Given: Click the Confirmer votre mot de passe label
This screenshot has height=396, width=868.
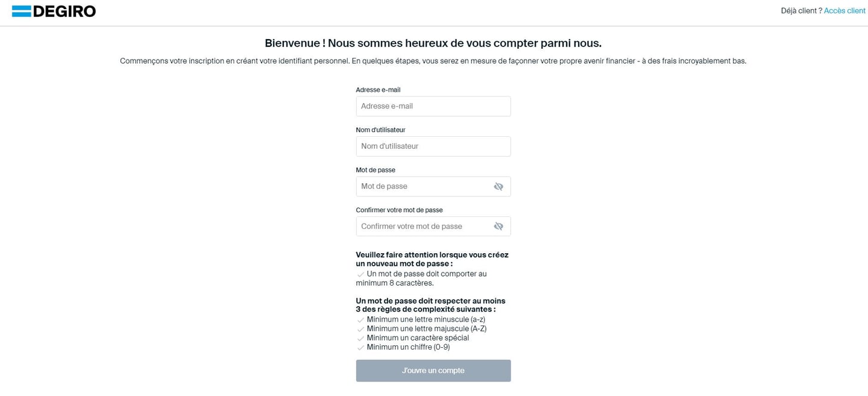Looking at the screenshot, I should tap(399, 210).
